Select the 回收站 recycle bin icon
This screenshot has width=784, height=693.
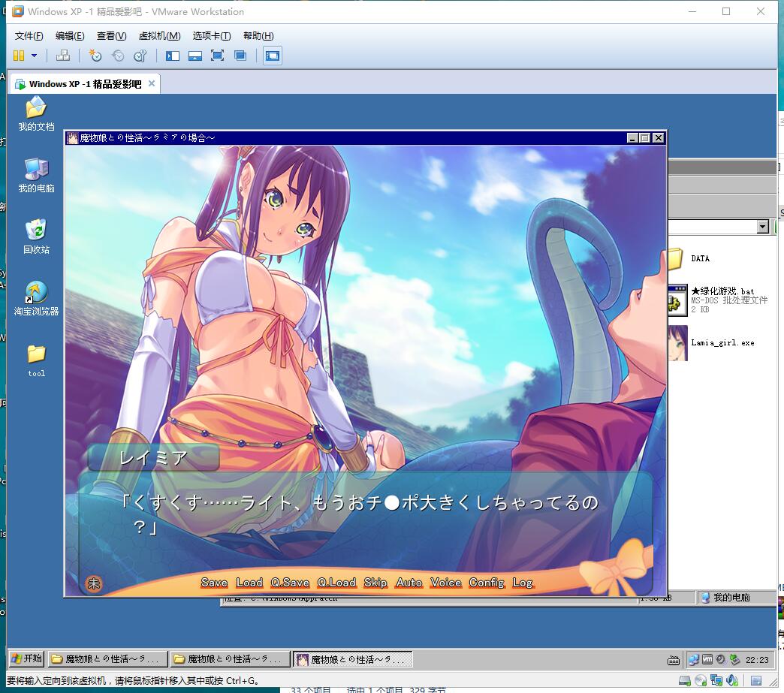(36, 237)
